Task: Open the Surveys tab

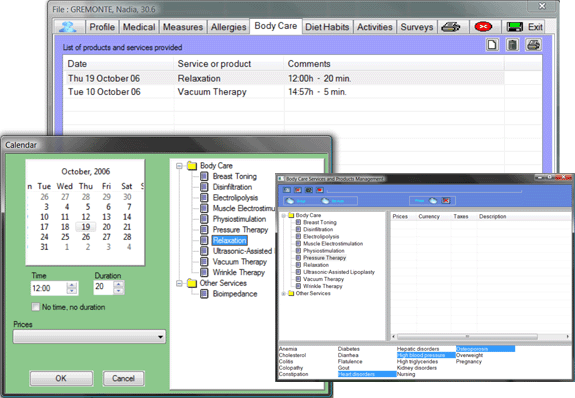Action: click(417, 27)
